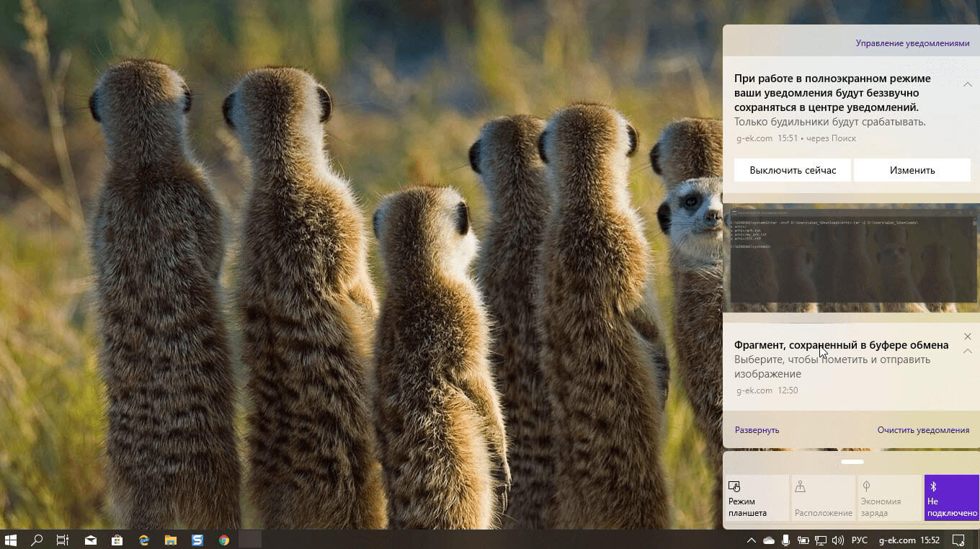This screenshot has width=980, height=549.
Task: Dismiss the Фрагмент clipboard notification
Action: (968, 336)
